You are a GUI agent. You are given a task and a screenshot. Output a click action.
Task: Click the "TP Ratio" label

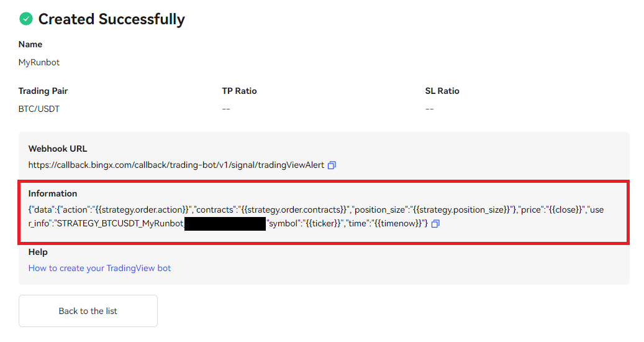[239, 91]
